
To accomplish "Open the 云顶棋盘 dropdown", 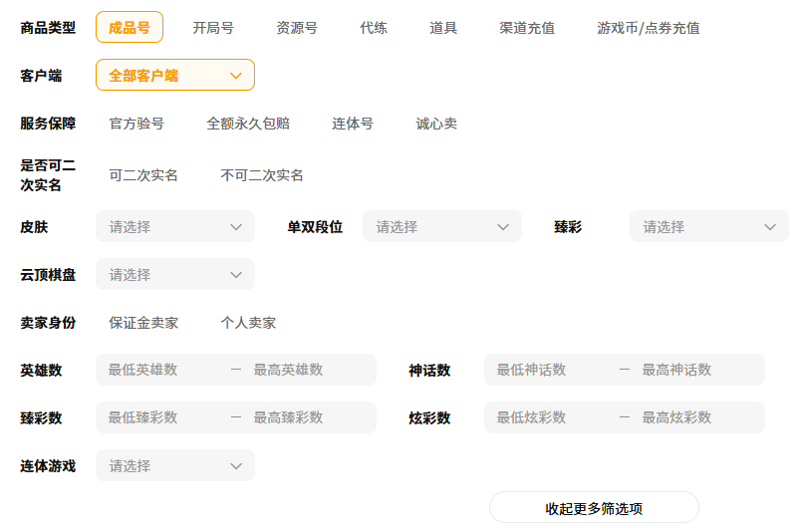I will coord(175,275).
